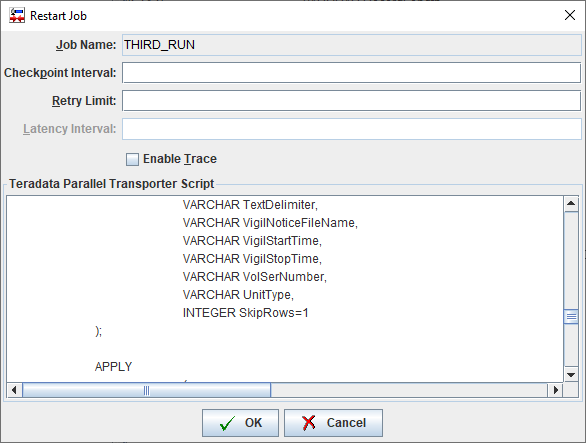This screenshot has height=443, width=586.
Task: Close the Restart Job dialog
Action: [570, 15]
